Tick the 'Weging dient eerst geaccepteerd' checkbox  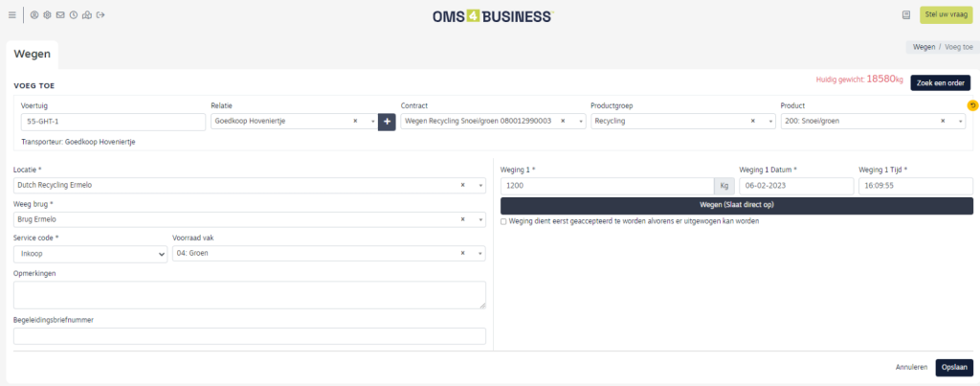pos(504,221)
